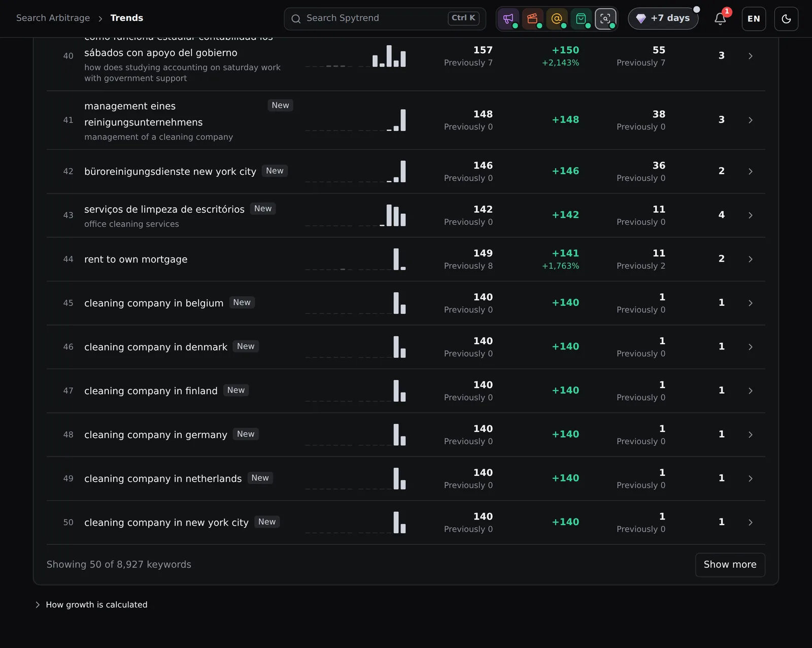Open details chevron for cleaning company in new york city
The width and height of the screenshot is (812, 648).
coord(750,522)
